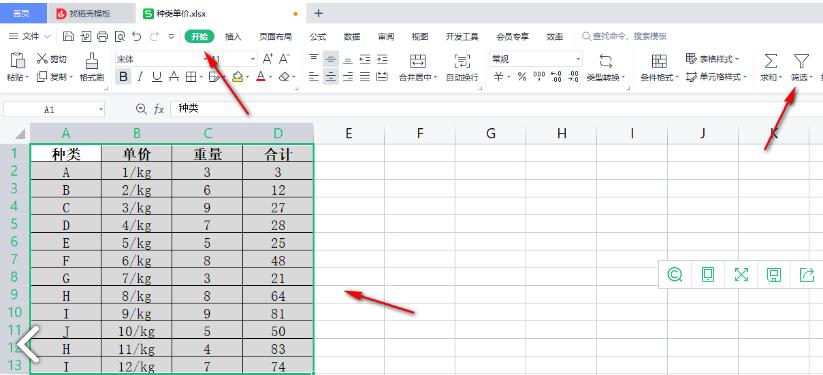Viewport: 823px width, 375px height.
Task: Open Print Preview icon
Action: tap(120, 36)
